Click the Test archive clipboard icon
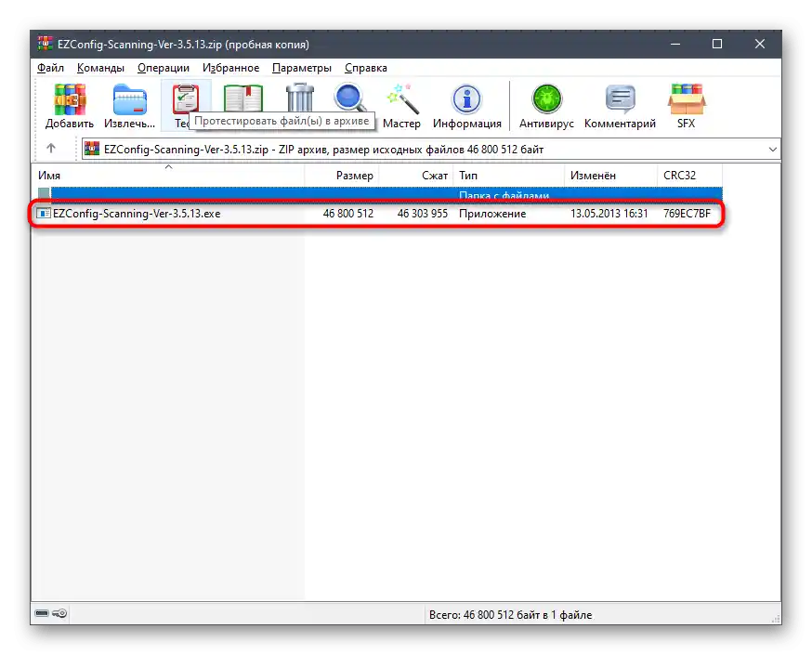This screenshot has width=812, height=655. pyautogui.click(x=186, y=98)
